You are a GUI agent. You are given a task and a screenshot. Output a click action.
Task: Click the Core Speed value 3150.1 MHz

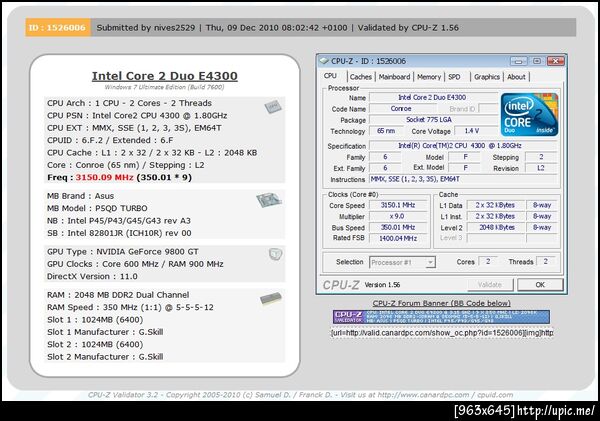398,205
